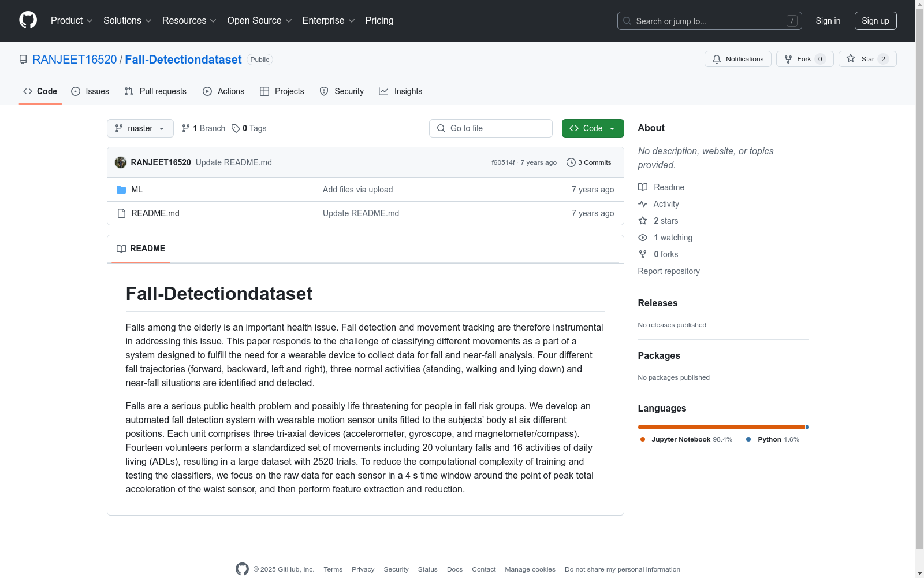Select the Code tab

(x=40, y=91)
